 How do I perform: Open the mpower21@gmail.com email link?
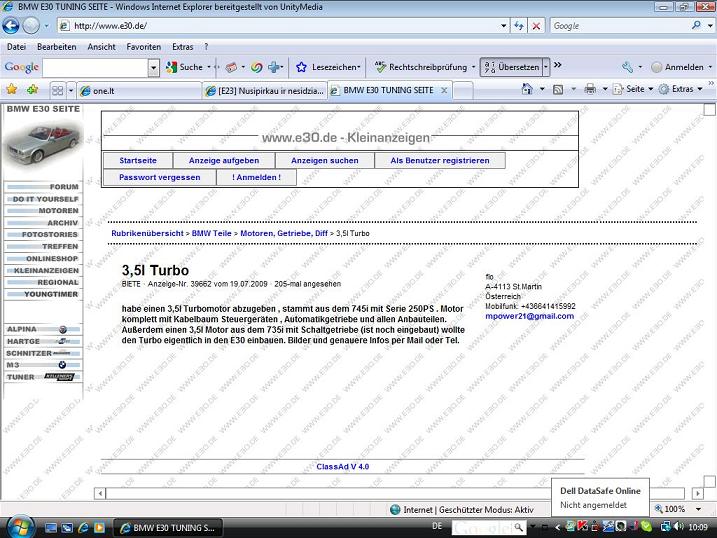(530, 316)
